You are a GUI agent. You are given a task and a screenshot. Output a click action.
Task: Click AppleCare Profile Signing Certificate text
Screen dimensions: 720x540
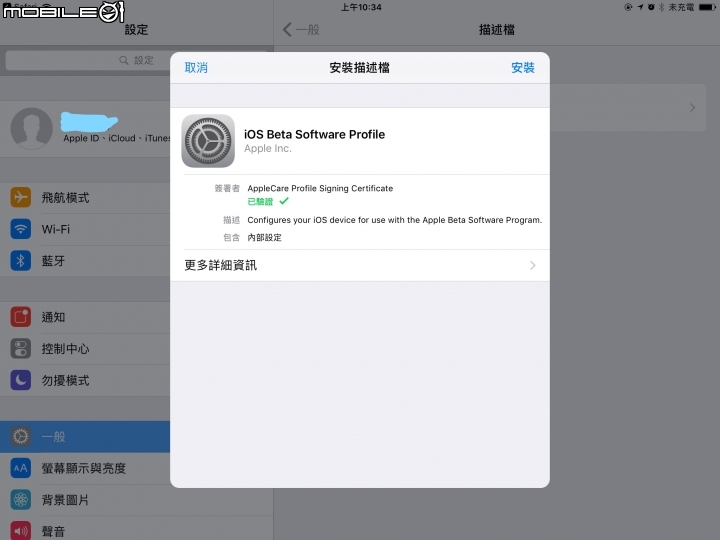(x=320, y=188)
